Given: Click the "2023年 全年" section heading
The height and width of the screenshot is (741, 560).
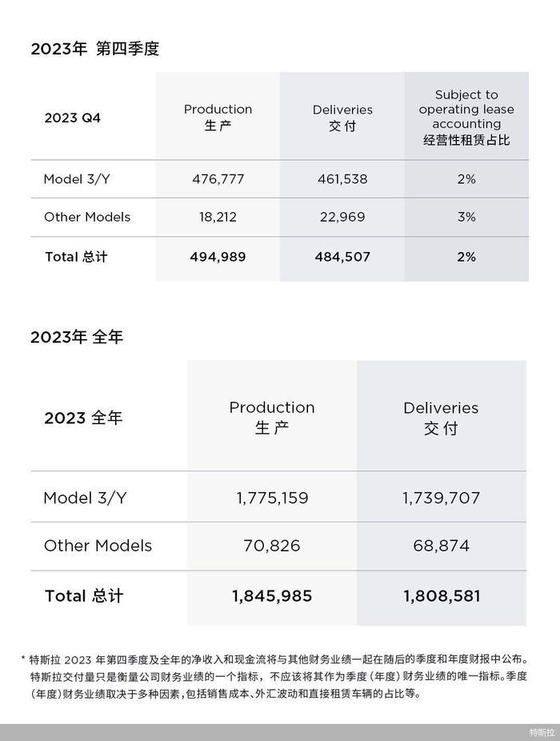Looking at the screenshot, I should click(77, 337).
